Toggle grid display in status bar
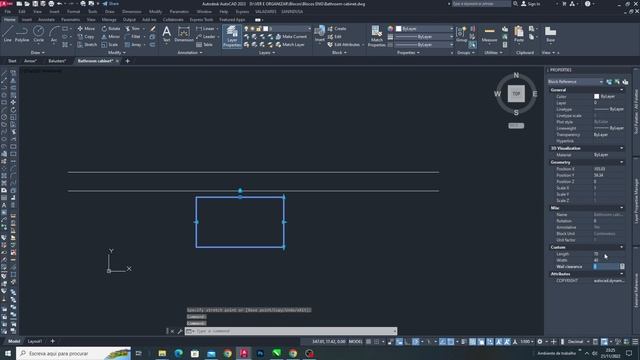The width and height of the screenshot is (640, 360). pyautogui.click(x=369, y=342)
